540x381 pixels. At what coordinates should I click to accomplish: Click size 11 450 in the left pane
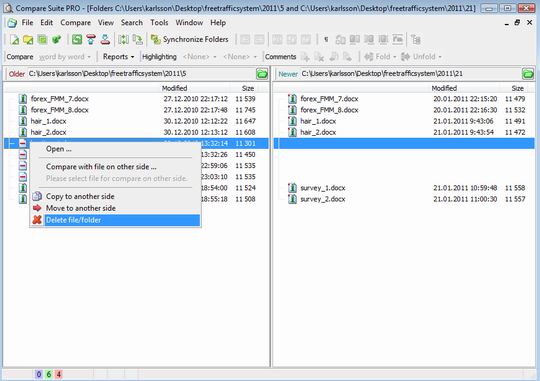point(245,155)
